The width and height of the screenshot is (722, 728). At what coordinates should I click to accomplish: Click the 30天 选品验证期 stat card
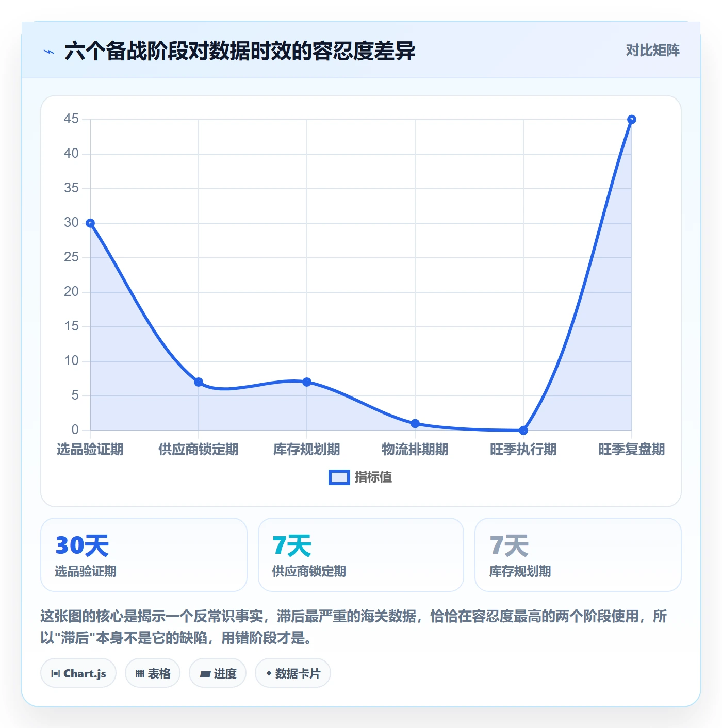pyautogui.click(x=144, y=555)
